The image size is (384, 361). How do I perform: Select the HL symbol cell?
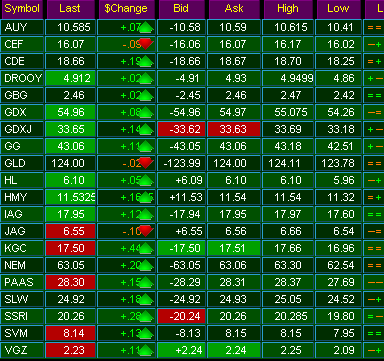pyautogui.click(x=22, y=180)
